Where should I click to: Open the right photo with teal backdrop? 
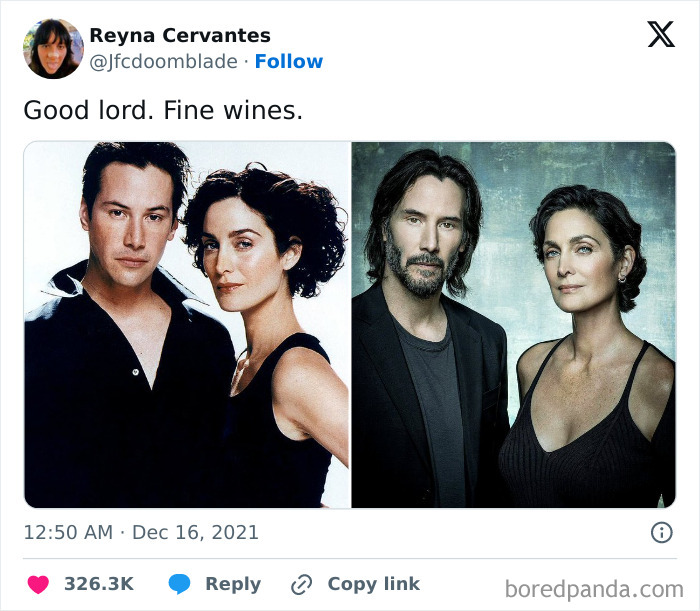point(513,325)
